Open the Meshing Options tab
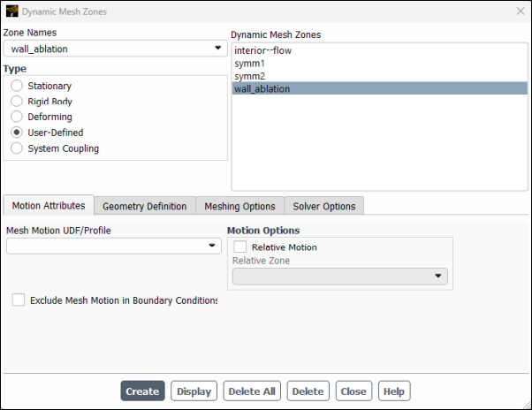This screenshot has width=532, height=410. (x=239, y=206)
